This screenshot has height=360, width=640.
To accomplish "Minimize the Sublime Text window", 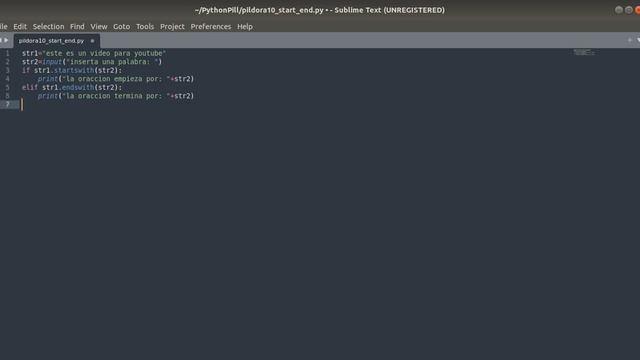I will 619,10.
